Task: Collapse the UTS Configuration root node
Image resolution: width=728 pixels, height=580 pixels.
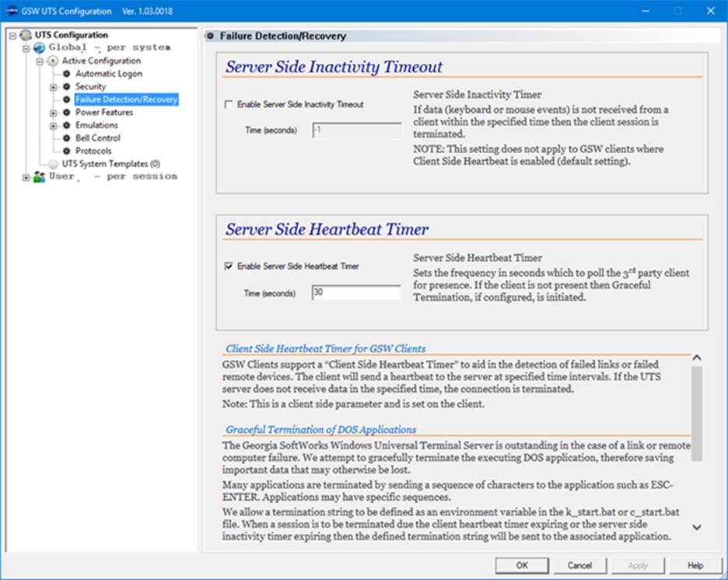Action: point(12,35)
